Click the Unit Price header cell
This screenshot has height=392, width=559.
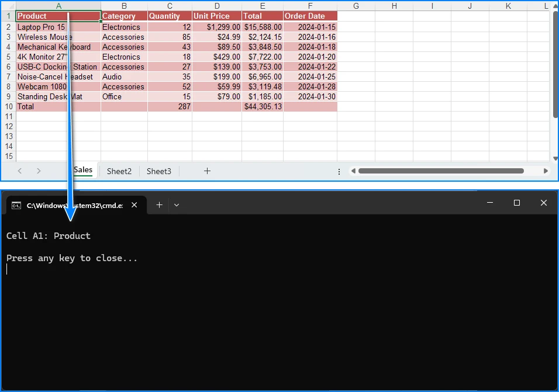217,16
